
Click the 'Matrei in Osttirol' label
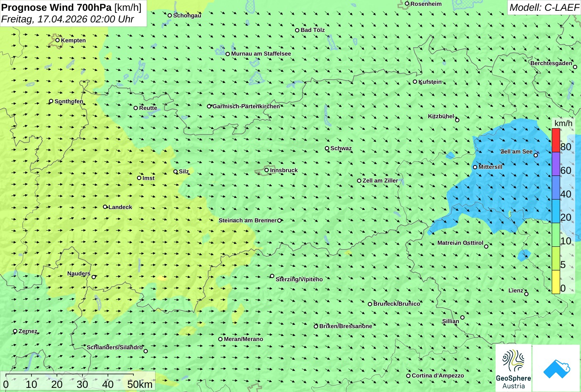[460, 243]
